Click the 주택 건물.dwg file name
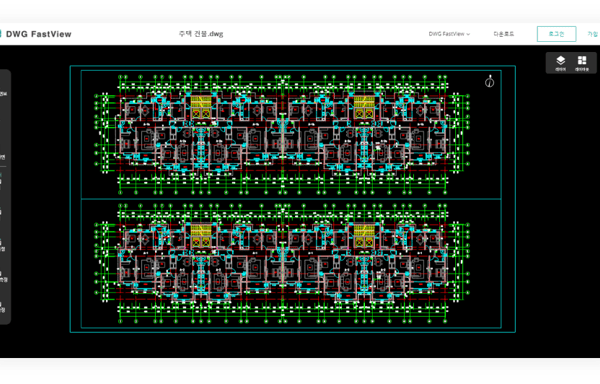 click(201, 34)
